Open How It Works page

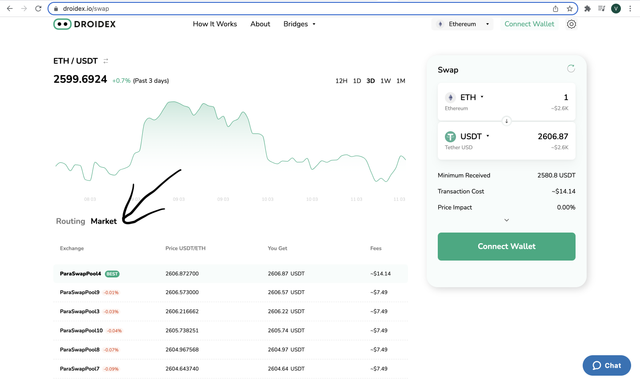(x=215, y=24)
